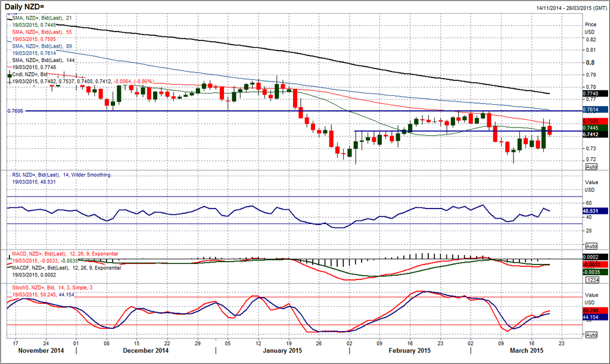Select the 89-period SMA legend entry
The height and width of the screenshot is (364, 610).
point(42,46)
